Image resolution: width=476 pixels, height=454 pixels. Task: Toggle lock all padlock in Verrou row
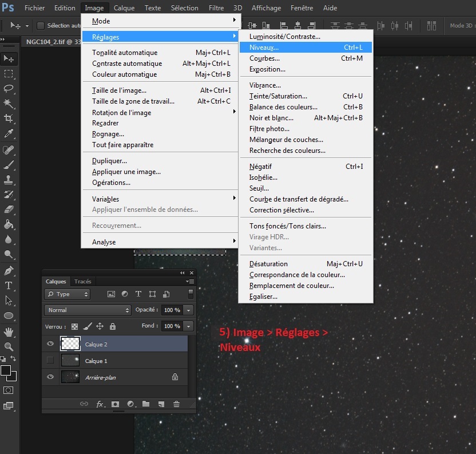(x=113, y=326)
